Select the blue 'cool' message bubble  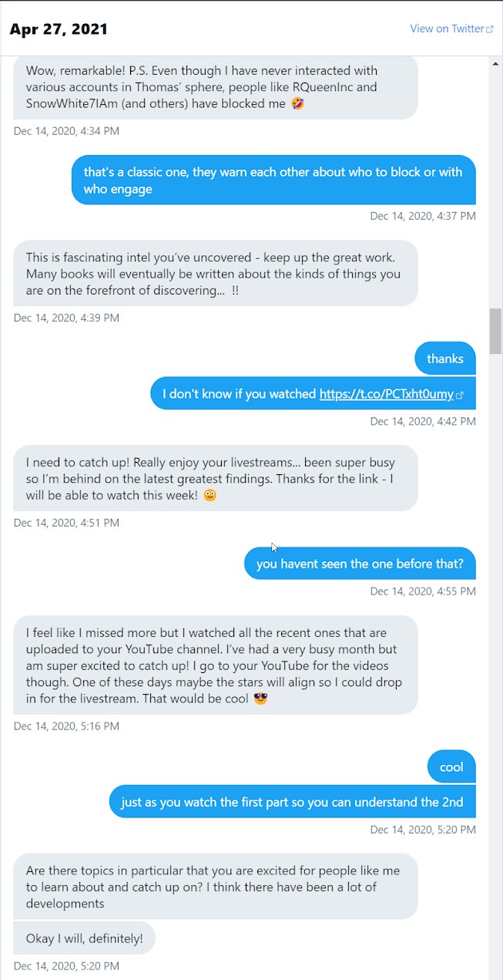(451, 766)
